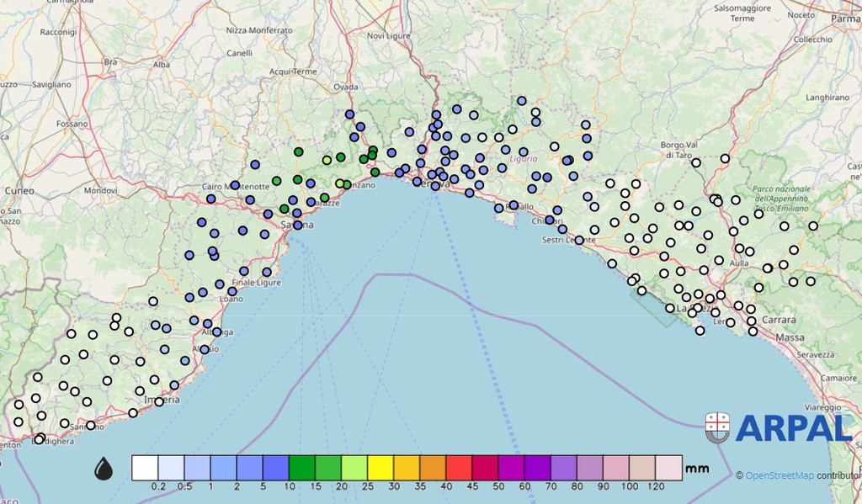Choose the palest pink swatch above 120 mm
The image size is (862, 504).
coord(668,468)
